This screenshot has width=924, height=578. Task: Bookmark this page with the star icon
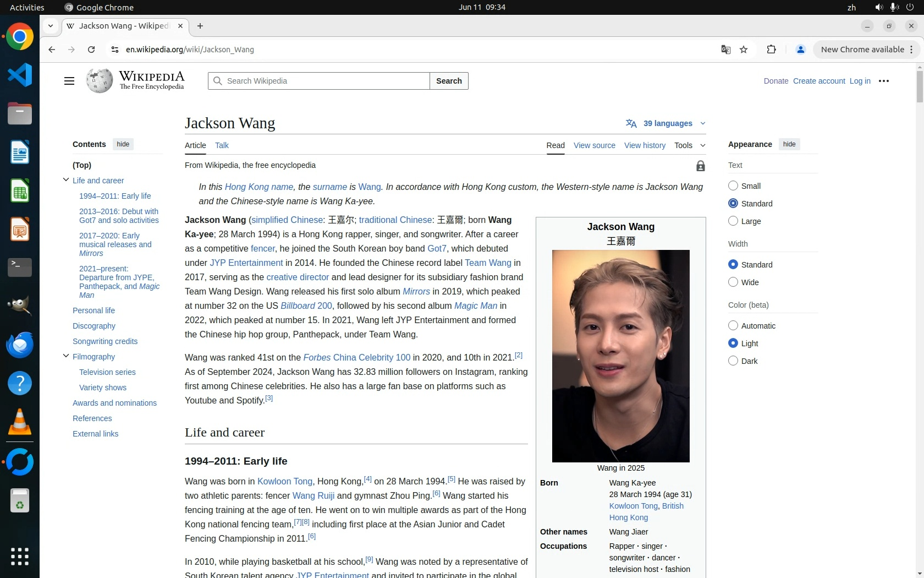tap(744, 50)
